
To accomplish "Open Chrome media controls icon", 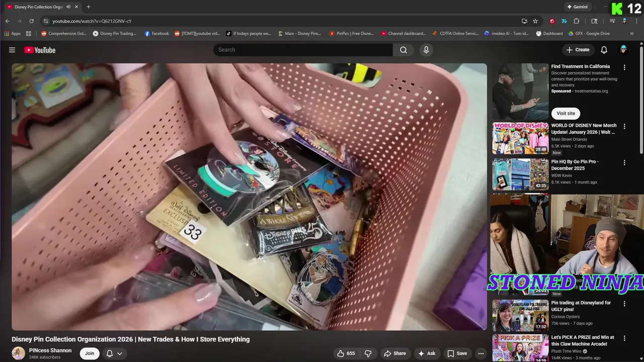I will [x=612, y=21].
